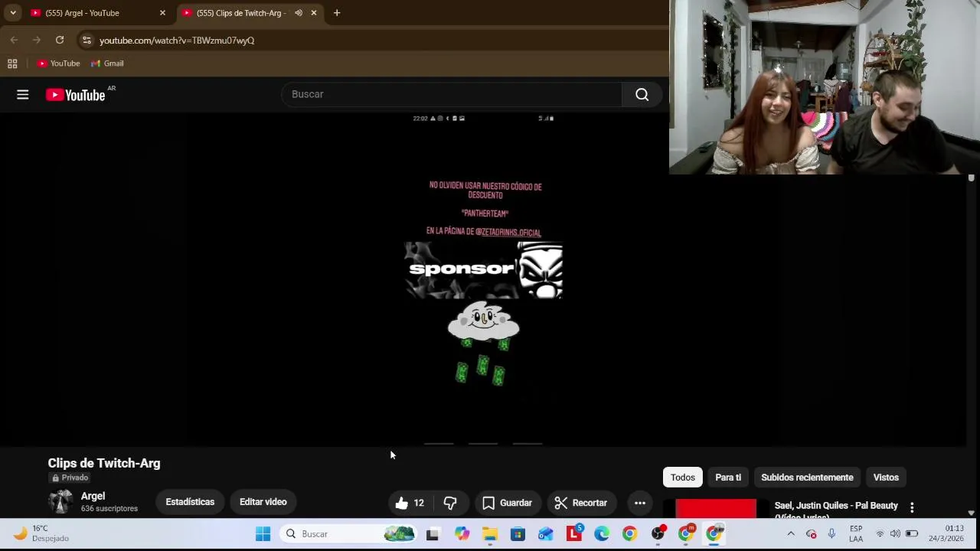Open the volume speaker tray icon
The width and height of the screenshot is (980, 551).
(x=895, y=534)
